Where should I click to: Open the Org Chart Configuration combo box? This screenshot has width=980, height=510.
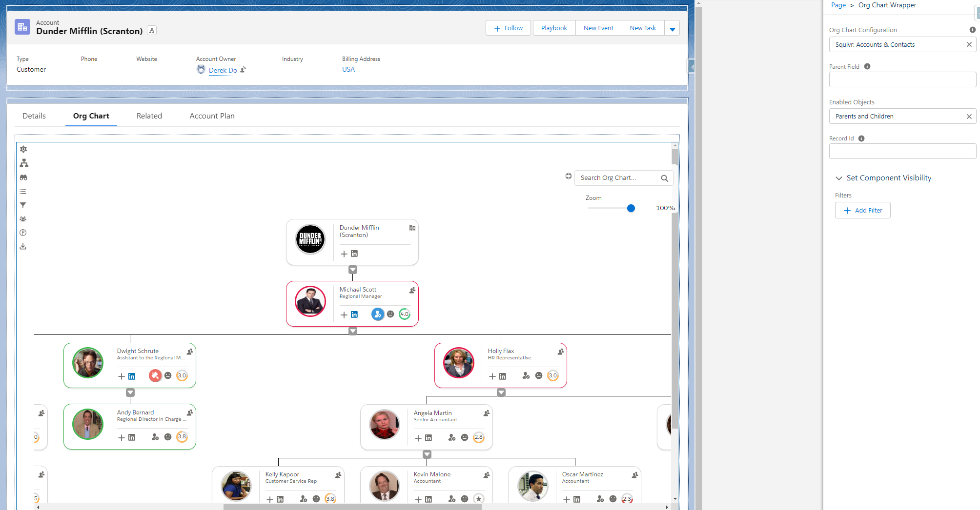pos(902,44)
